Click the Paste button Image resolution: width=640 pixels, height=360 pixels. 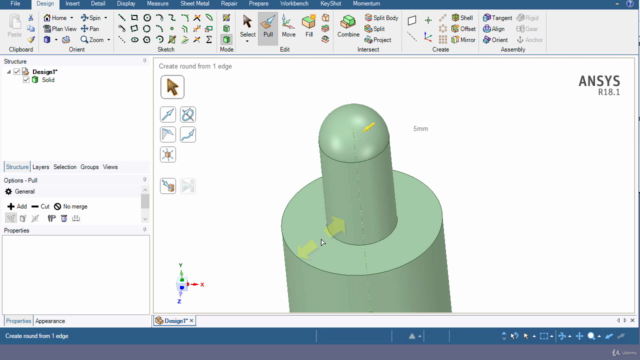pos(15,27)
